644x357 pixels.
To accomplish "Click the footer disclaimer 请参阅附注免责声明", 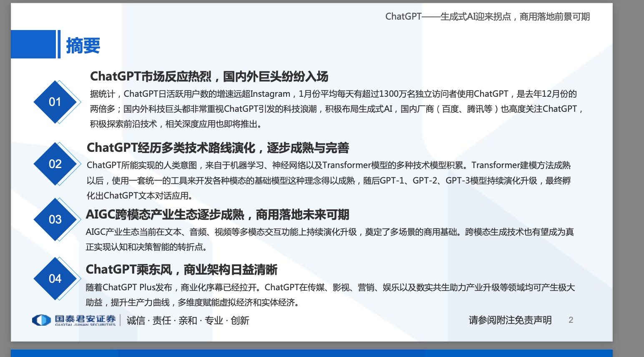I will tap(510, 320).
